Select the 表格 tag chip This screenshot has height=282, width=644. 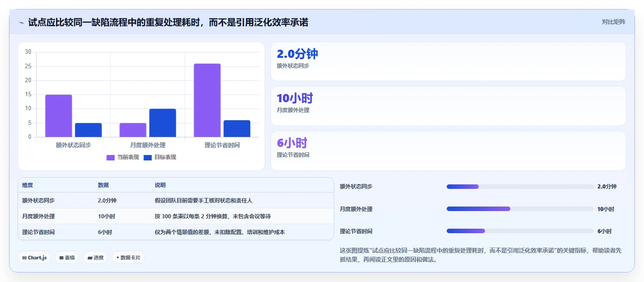click(x=67, y=258)
